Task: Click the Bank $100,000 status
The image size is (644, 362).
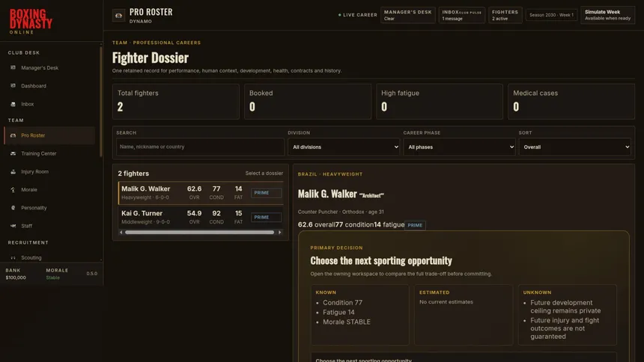Action: pos(16,274)
